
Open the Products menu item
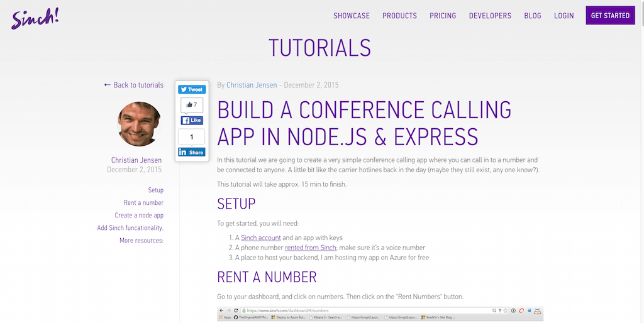point(399,16)
